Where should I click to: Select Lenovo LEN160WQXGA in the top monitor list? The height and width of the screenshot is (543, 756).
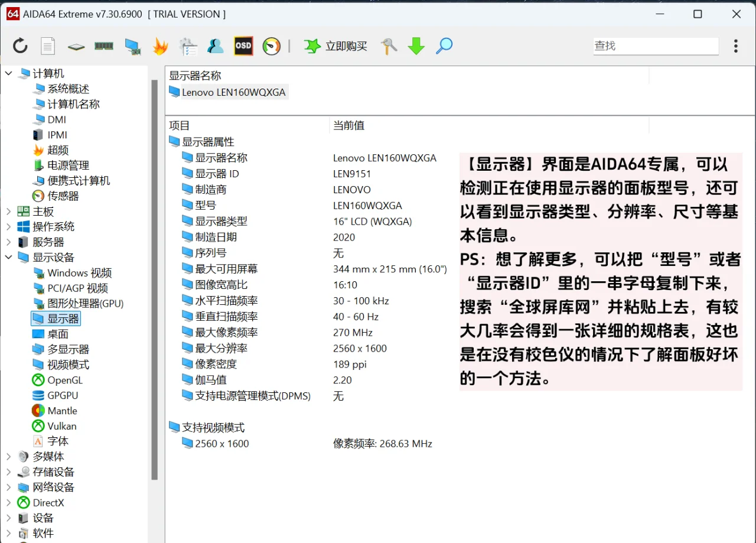click(x=228, y=92)
